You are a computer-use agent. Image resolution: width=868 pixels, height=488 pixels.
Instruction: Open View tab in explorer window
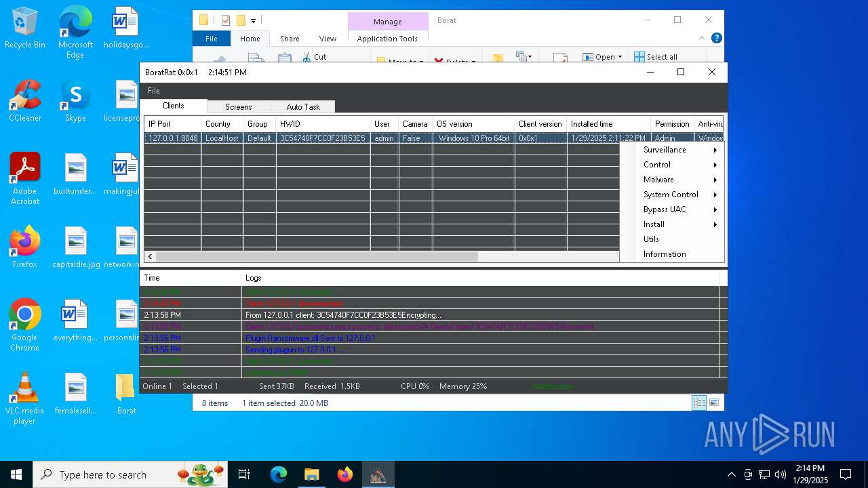point(328,39)
